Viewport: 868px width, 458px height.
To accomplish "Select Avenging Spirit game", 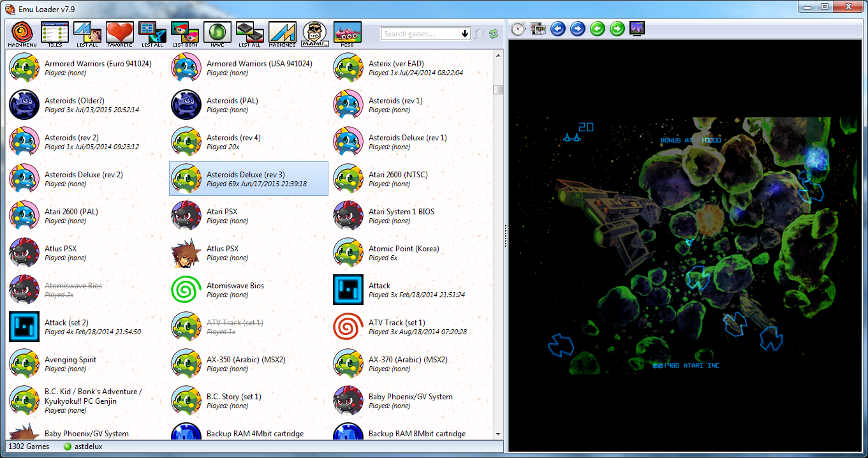I will coord(87,364).
